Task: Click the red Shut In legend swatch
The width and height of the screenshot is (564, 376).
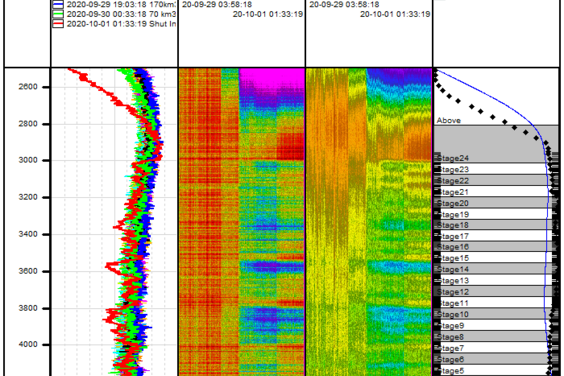Action: (x=58, y=24)
